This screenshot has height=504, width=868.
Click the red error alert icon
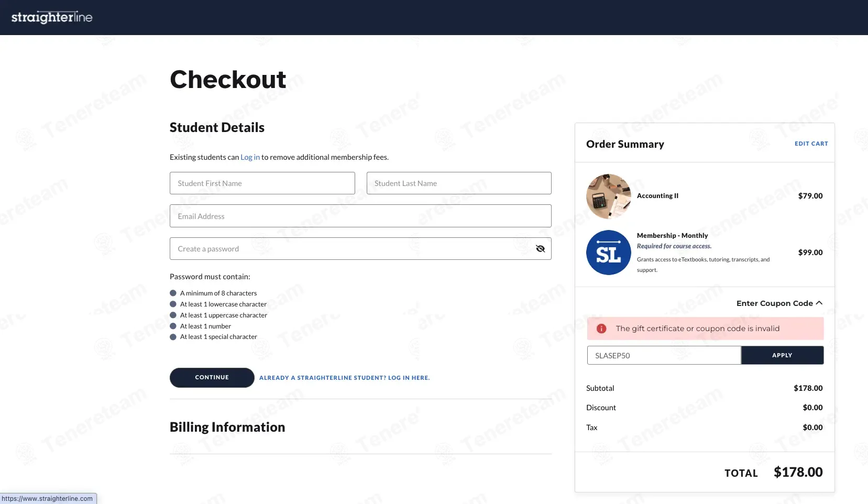tap(601, 328)
